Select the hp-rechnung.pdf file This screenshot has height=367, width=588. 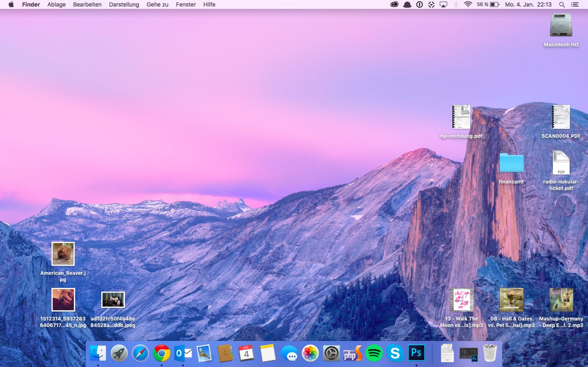tap(461, 117)
